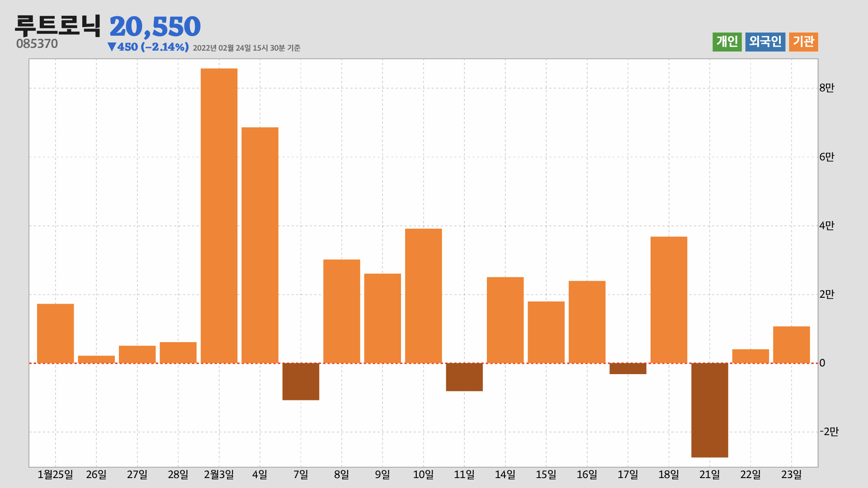Click the bar for 4일
Screen dimensions: 868x488
(260, 245)
